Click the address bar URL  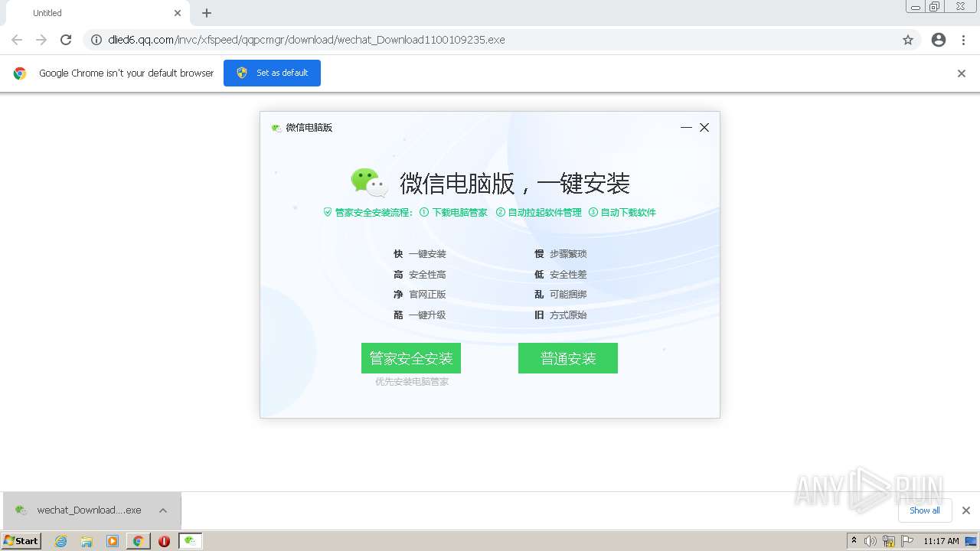click(306, 40)
